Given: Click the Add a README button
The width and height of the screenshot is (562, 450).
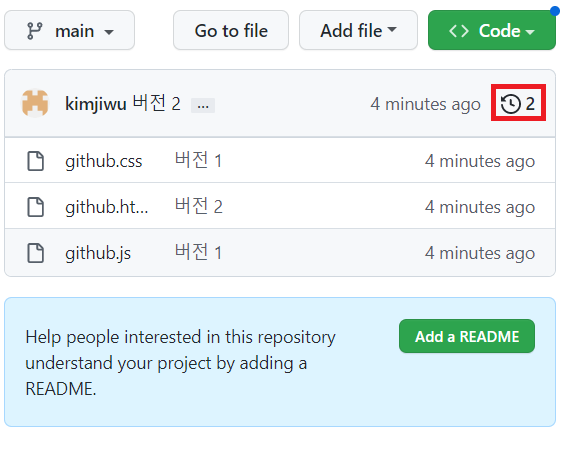Looking at the screenshot, I should 467,336.
